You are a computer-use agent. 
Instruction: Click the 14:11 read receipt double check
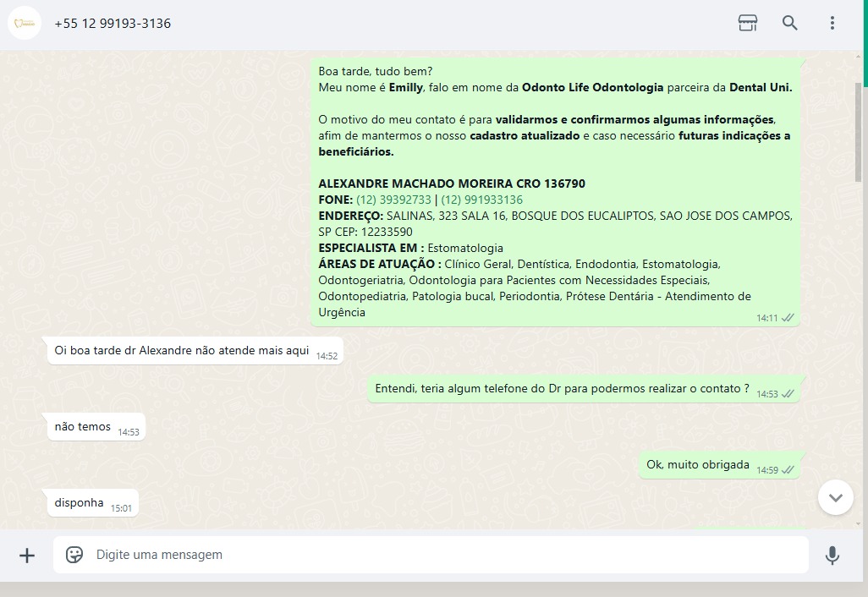(x=788, y=318)
